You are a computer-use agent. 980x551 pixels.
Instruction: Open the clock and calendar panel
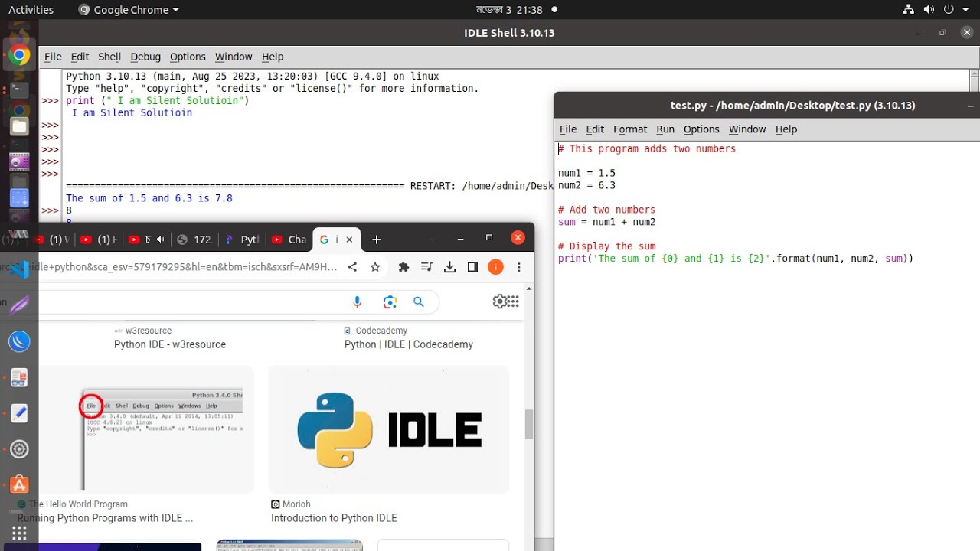click(x=509, y=10)
